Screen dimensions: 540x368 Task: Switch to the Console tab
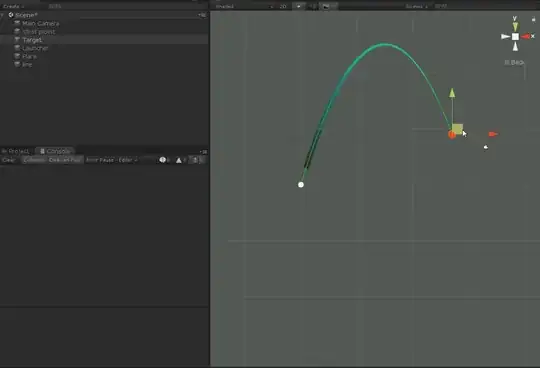(x=55, y=151)
